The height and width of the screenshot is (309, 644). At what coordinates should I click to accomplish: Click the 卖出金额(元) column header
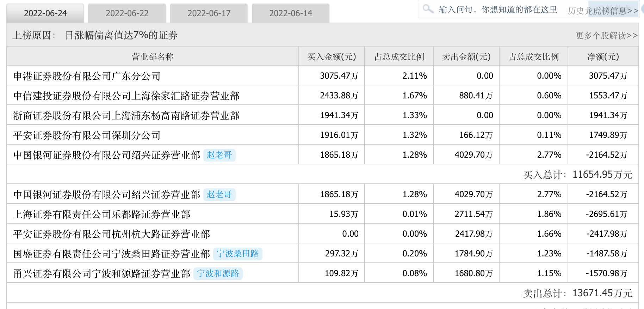coord(466,57)
